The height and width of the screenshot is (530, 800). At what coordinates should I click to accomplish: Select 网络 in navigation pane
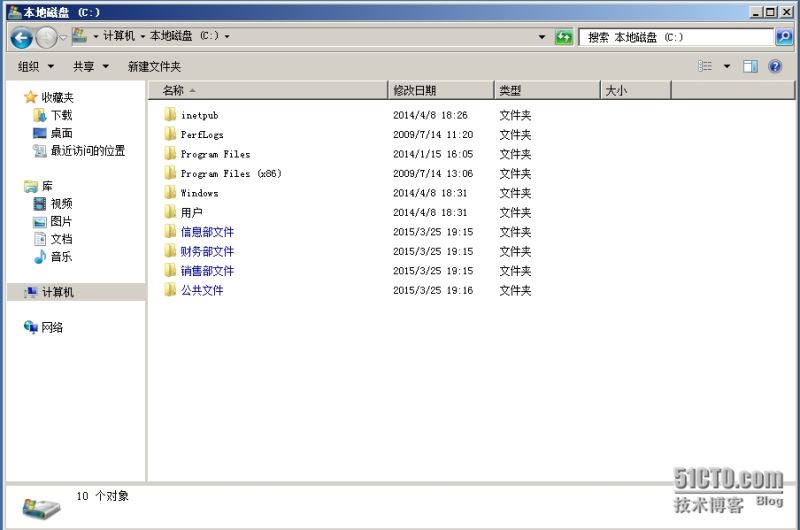coord(51,327)
